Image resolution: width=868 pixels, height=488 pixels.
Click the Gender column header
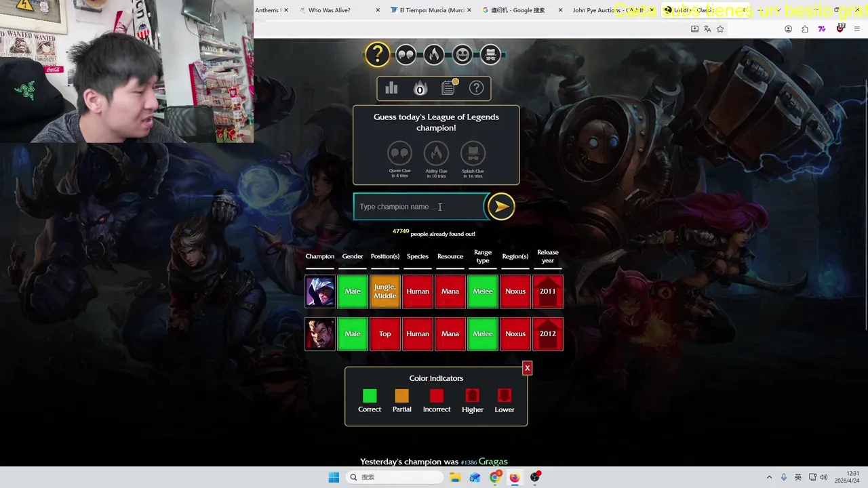click(353, 256)
